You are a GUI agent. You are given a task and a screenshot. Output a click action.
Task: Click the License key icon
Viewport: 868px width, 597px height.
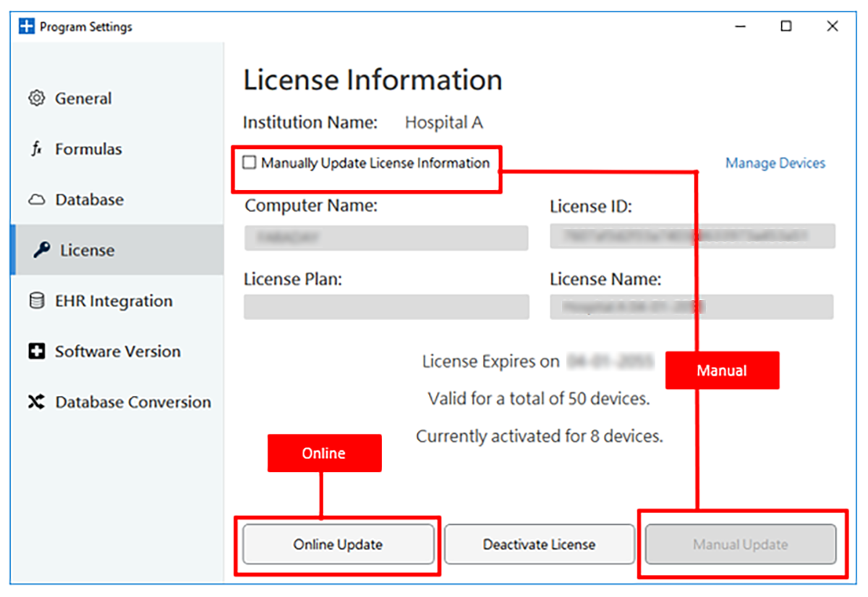[42, 250]
